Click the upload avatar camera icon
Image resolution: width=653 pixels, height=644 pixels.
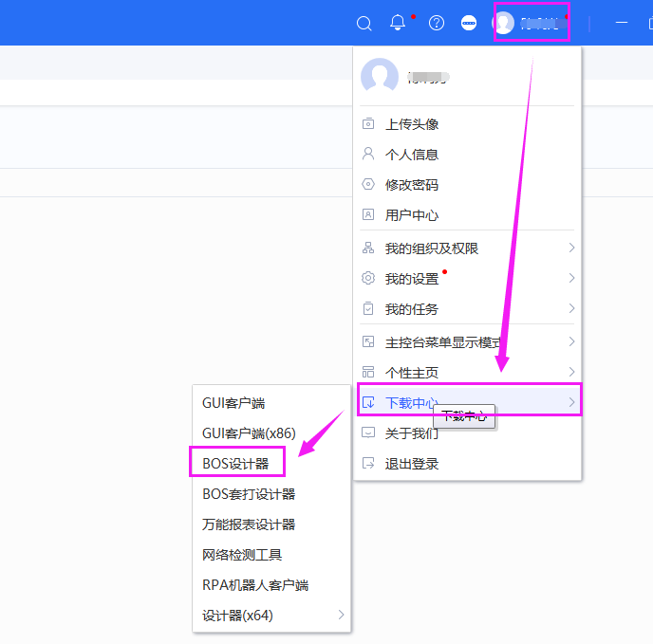pyautogui.click(x=368, y=124)
